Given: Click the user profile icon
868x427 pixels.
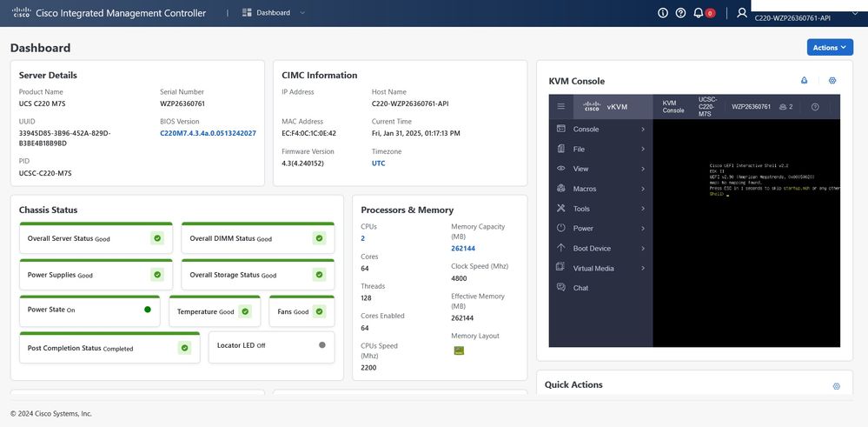Looking at the screenshot, I should tap(742, 13).
